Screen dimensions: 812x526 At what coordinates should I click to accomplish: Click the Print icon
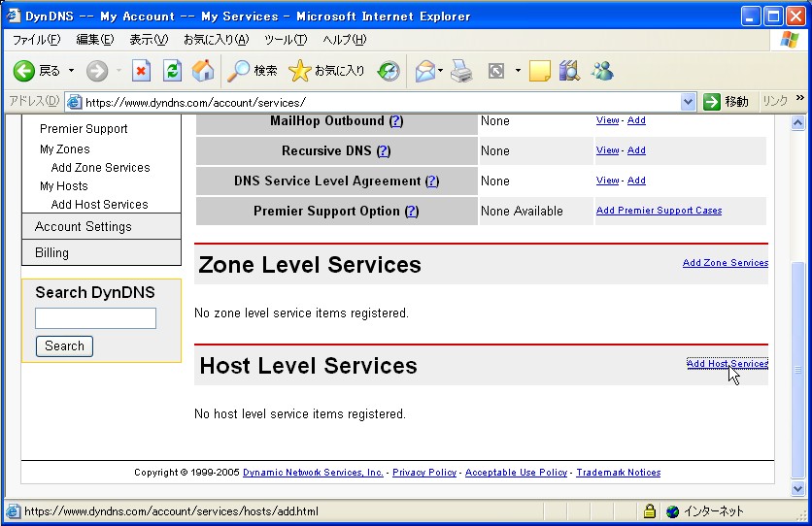(x=461, y=71)
